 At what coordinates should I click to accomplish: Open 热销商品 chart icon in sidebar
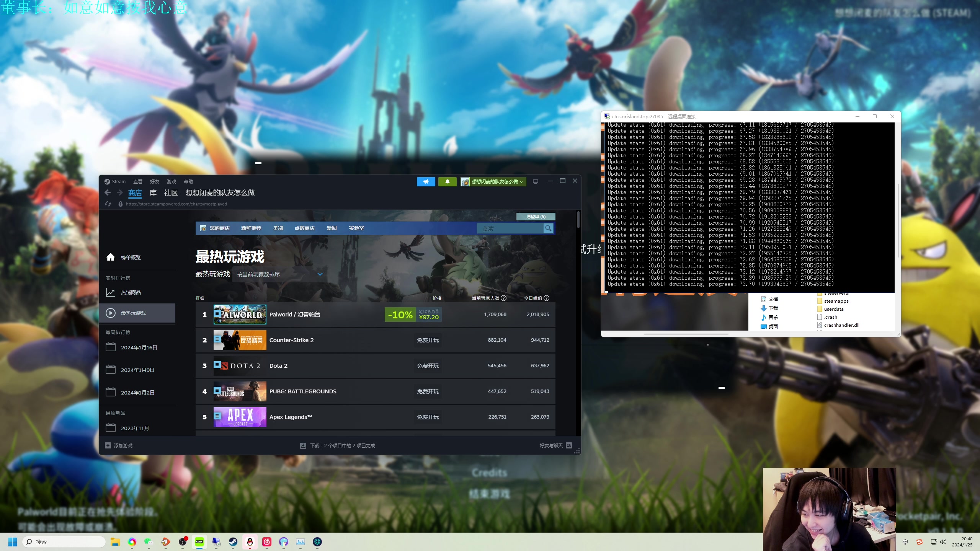pos(110,292)
